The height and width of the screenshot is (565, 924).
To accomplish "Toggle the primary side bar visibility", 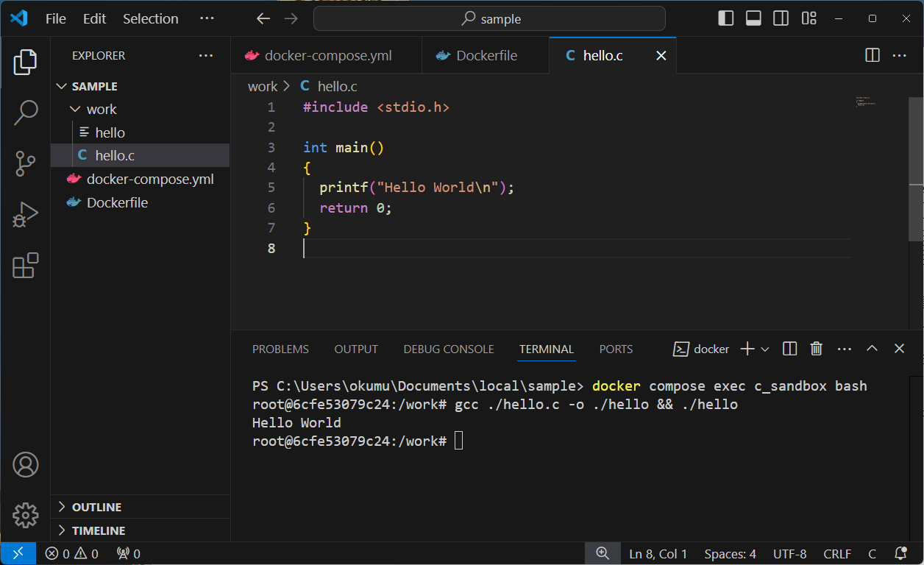I will 726,18.
